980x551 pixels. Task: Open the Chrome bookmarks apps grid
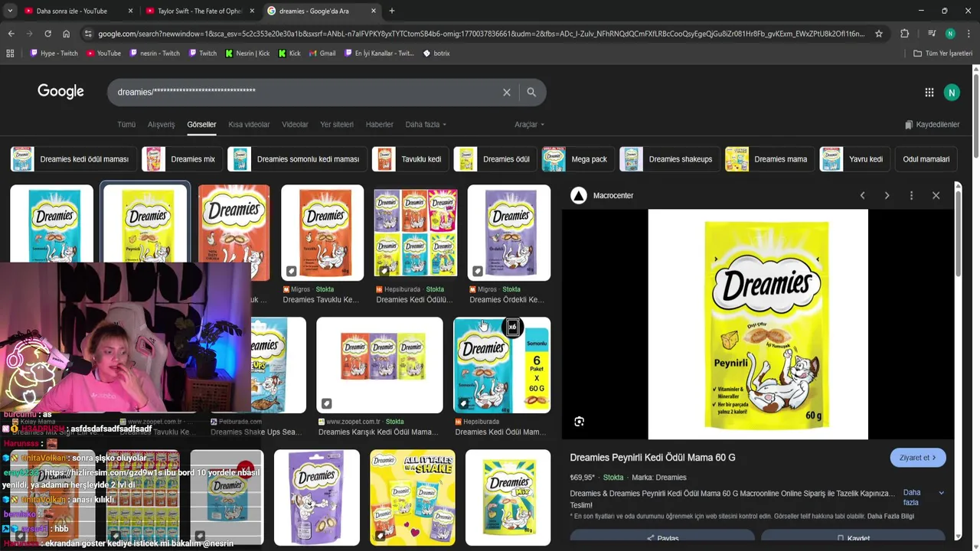click(10, 54)
